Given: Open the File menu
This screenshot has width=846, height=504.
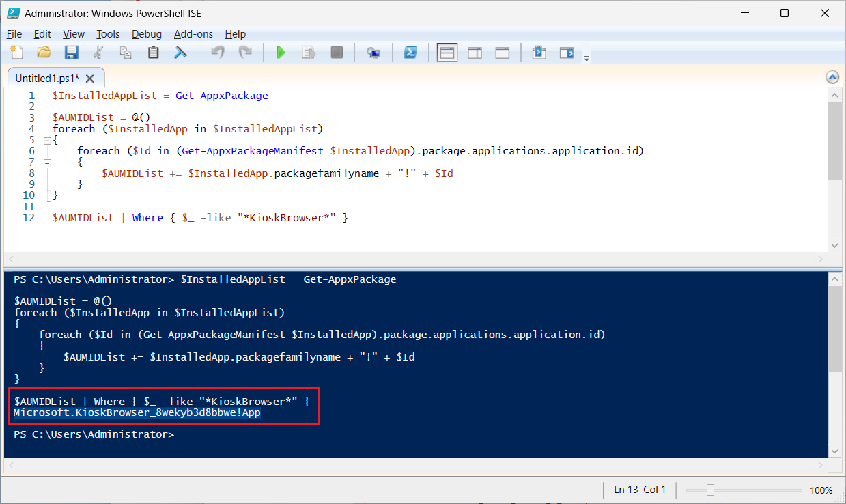Looking at the screenshot, I should tap(14, 34).
